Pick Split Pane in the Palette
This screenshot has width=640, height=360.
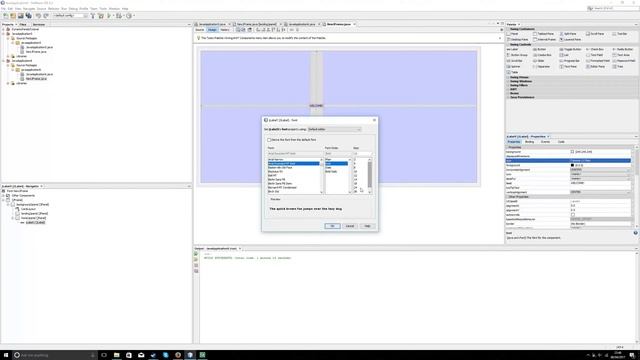click(568, 34)
